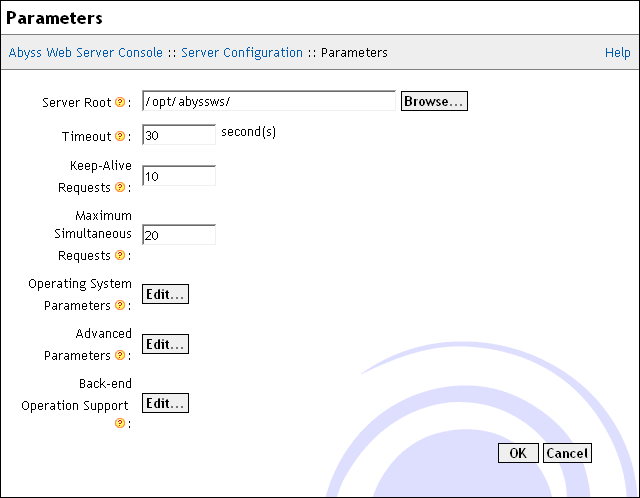
Task: Open the help icon for Maximum Simultaneous Requests
Action: point(120,255)
